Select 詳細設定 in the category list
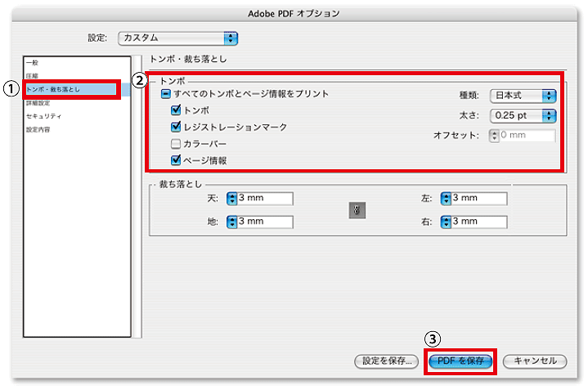The height and width of the screenshot is (390, 588). coord(38,103)
